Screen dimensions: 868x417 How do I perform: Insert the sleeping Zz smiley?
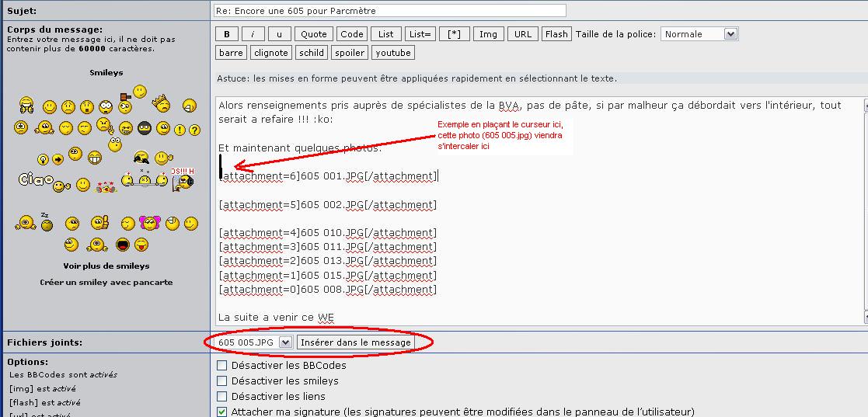click(x=46, y=224)
